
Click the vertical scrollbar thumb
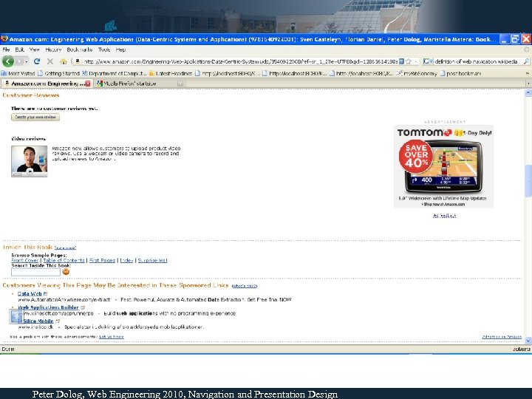528,180
